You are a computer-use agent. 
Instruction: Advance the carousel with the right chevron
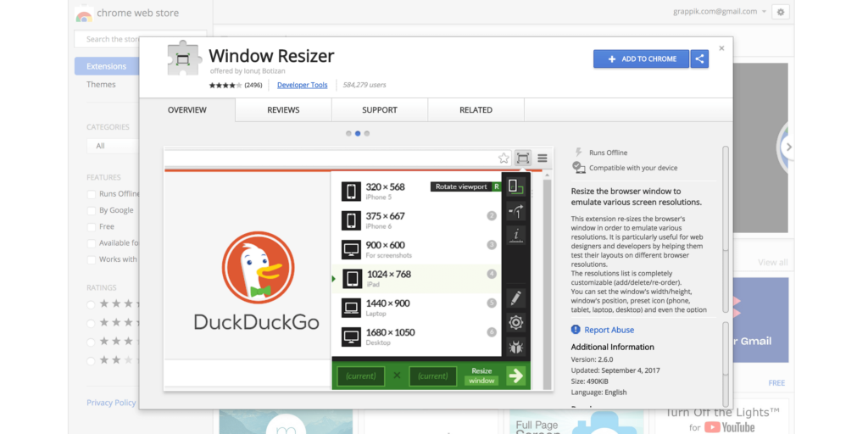coord(788,147)
